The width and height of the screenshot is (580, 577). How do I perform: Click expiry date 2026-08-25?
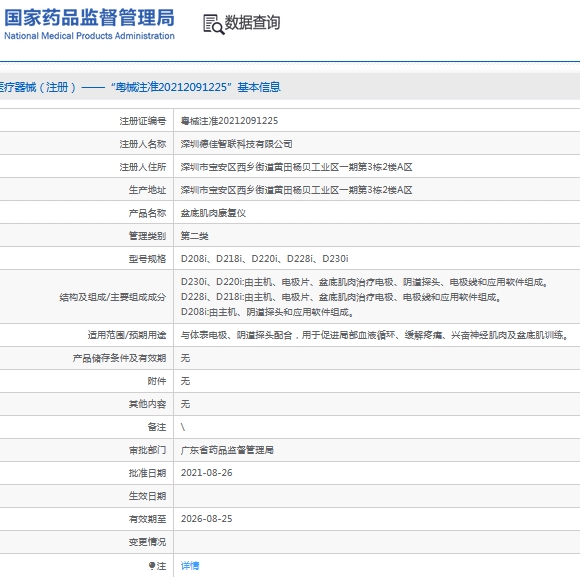click(x=206, y=519)
